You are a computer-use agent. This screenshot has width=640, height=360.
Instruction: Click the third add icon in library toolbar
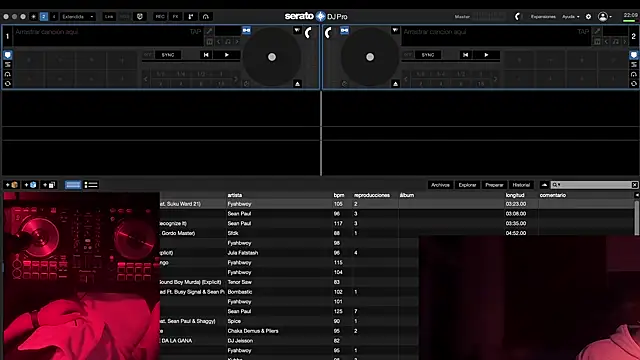tap(49, 185)
